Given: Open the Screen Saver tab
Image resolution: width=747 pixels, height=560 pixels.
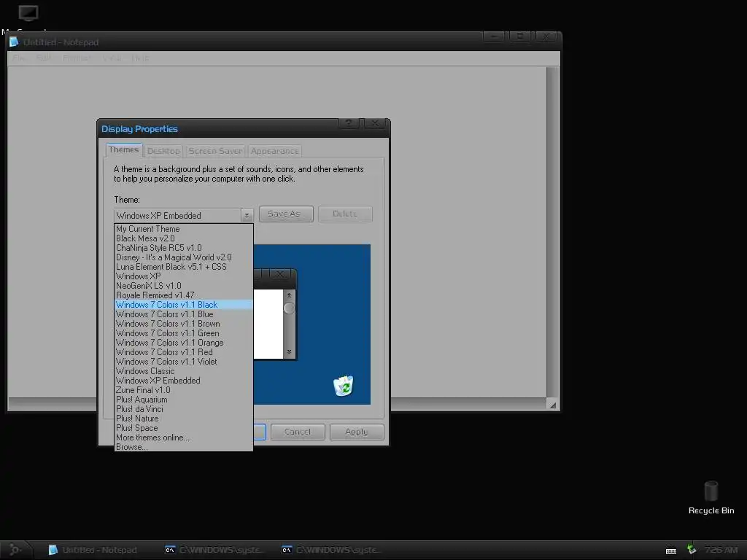Looking at the screenshot, I should pos(215,151).
